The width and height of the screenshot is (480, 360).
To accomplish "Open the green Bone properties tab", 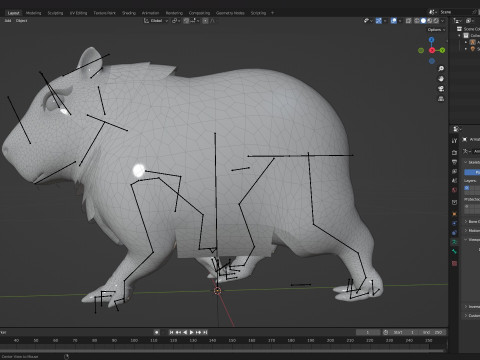I will click(454, 252).
